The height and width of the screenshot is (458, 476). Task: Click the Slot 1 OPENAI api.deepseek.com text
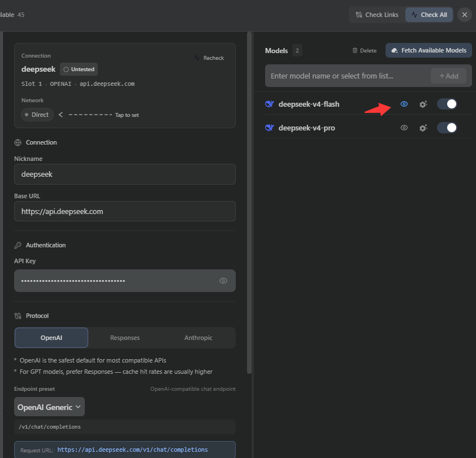click(x=77, y=84)
